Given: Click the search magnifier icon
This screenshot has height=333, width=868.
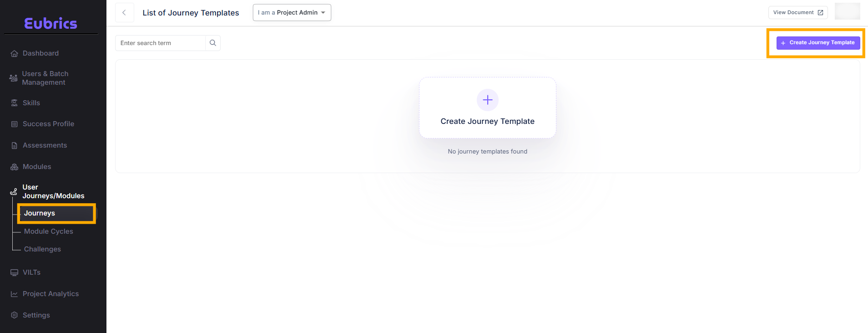Looking at the screenshot, I should coord(213,43).
